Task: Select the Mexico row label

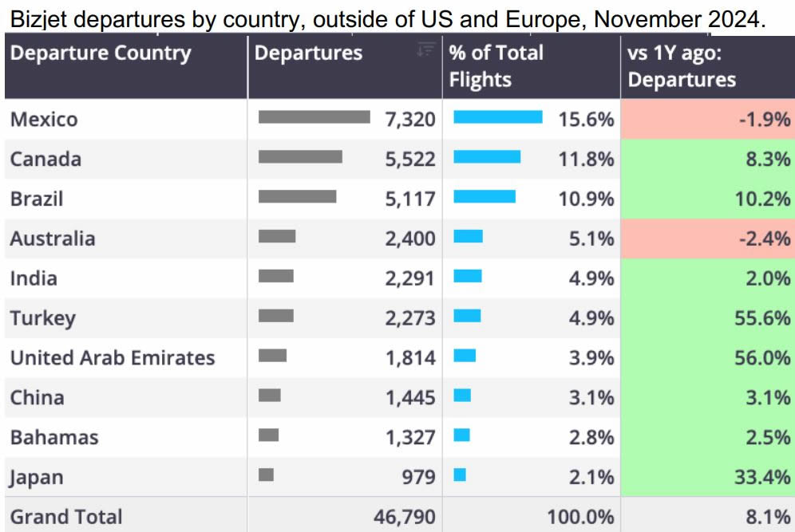Action: pyautogui.click(x=44, y=120)
